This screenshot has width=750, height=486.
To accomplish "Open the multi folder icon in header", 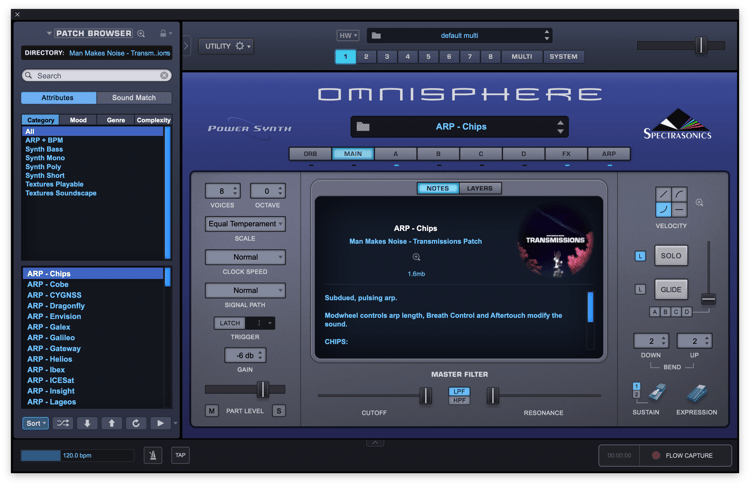I will coord(376,35).
